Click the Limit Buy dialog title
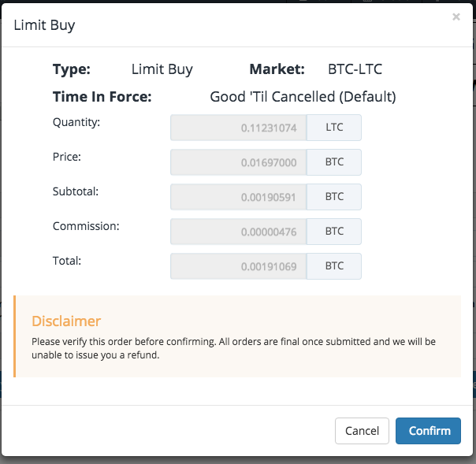This screenshot has width=476, height=464. pyautogui.click(x=44, y=25)
